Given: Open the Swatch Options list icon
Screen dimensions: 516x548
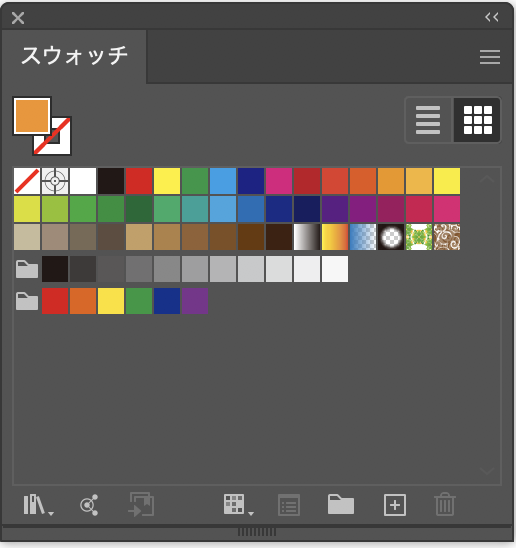Looking at the screenshot, I should [x=289, y=505].
